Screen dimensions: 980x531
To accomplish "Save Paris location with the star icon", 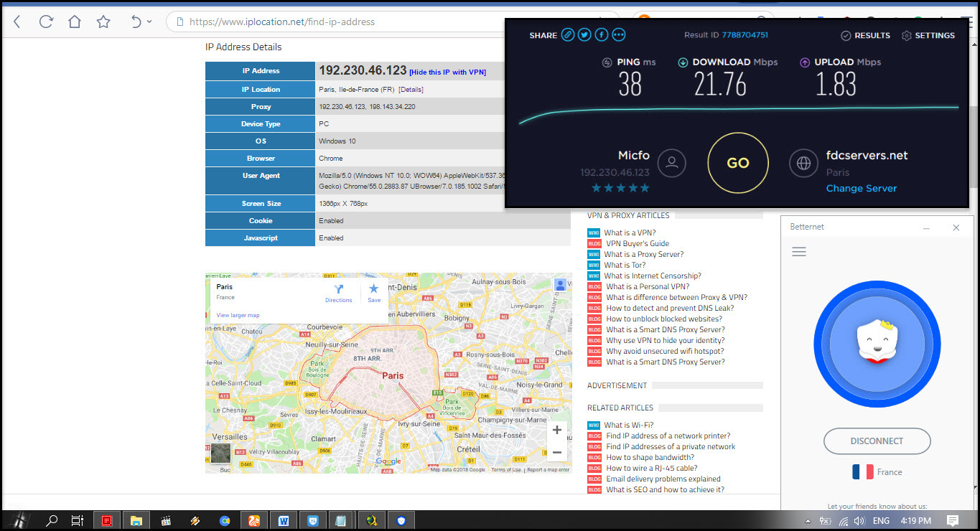I will [374, 293].
